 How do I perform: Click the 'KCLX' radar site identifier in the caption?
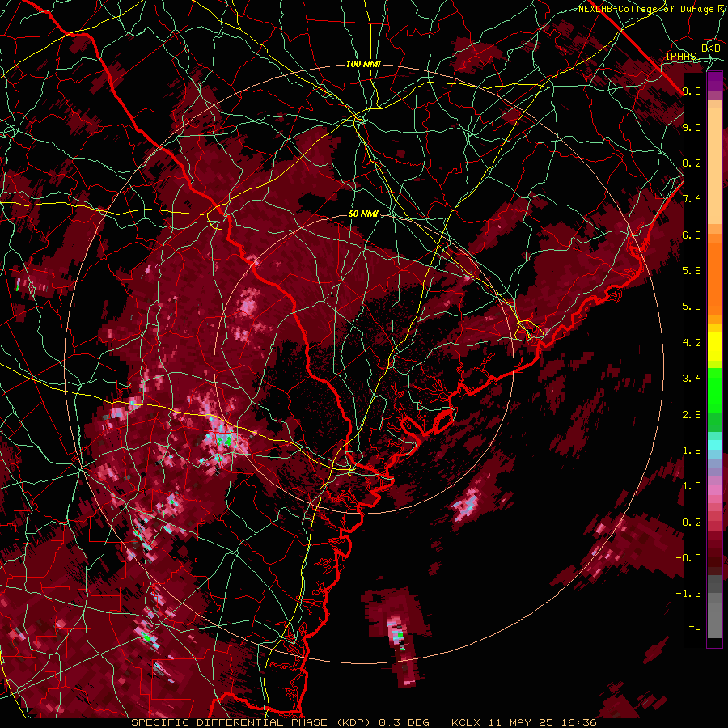coord(466,722)
